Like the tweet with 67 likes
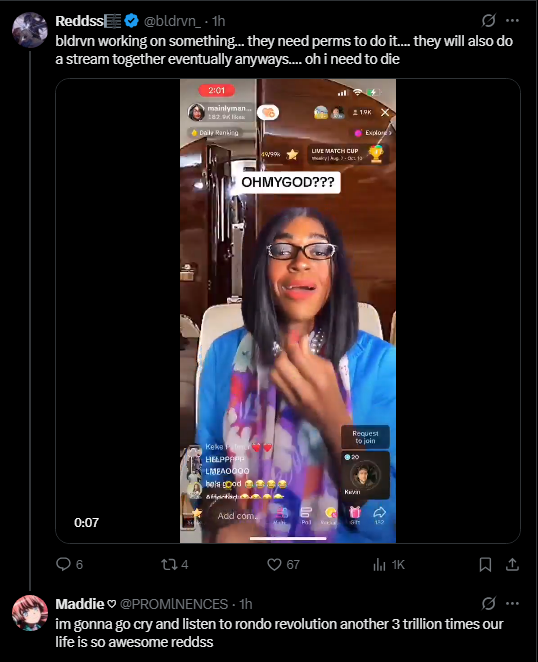The width and height of the screenshot is (538, 662). tap(283, 564)
